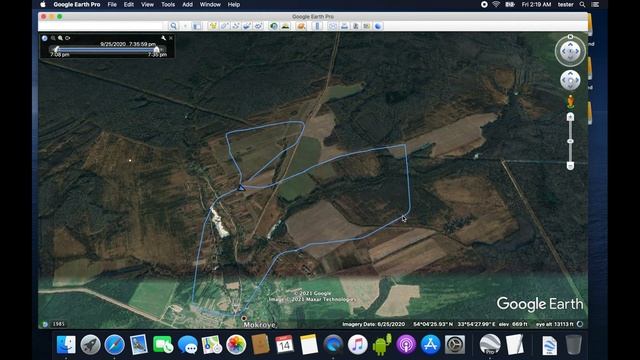This screenshot has width=640, height=360.
Task: Open Launchpad from the Dock
Action: point(90,345)
